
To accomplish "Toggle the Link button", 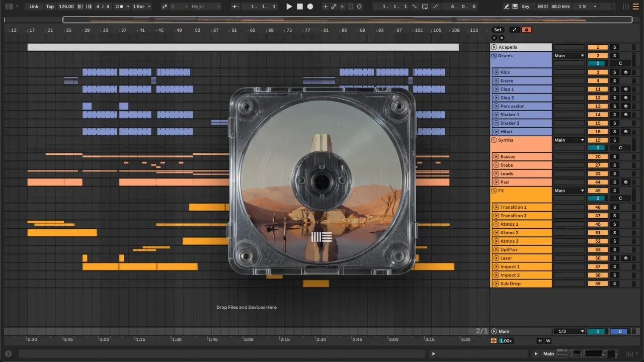I will pyautogui.click(x=34, y=7).
